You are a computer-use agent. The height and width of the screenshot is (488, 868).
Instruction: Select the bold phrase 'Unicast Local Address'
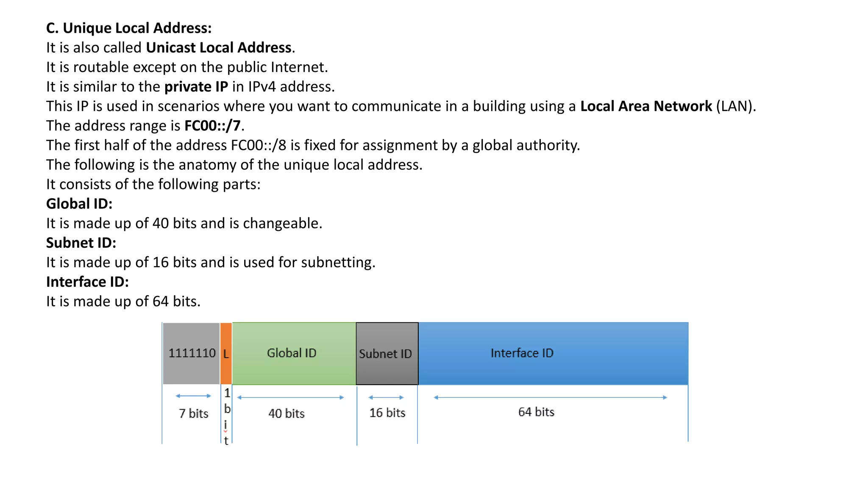click(219, 47)
